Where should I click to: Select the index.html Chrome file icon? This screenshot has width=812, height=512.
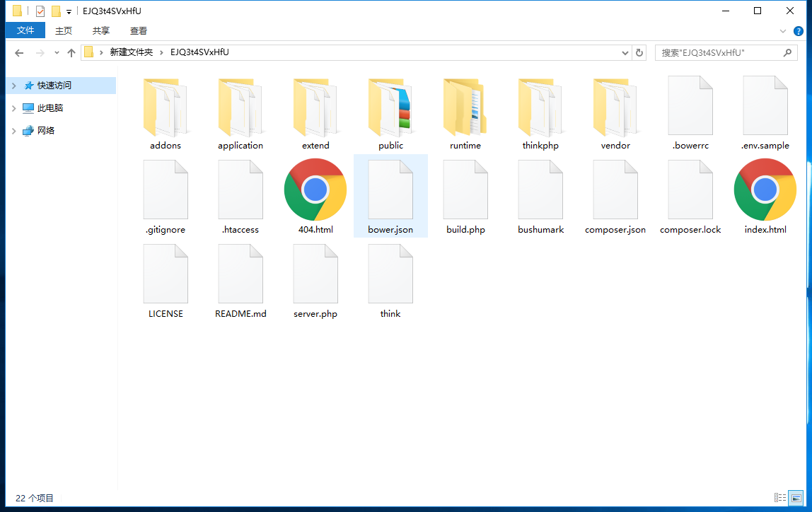[765, 190]
